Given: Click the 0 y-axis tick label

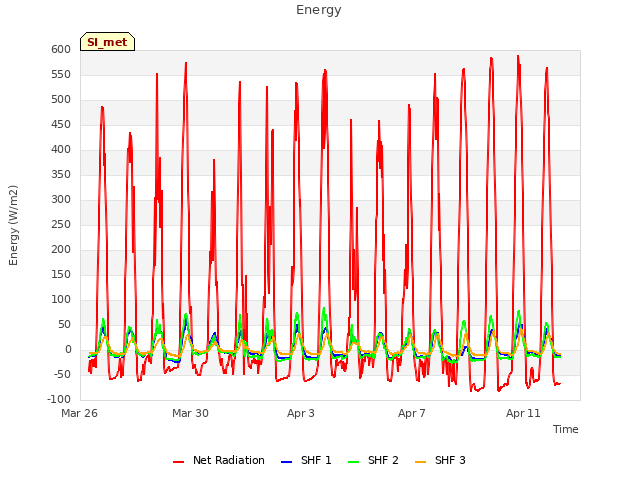Looking at the screenshot, I should tap(69, 349).
